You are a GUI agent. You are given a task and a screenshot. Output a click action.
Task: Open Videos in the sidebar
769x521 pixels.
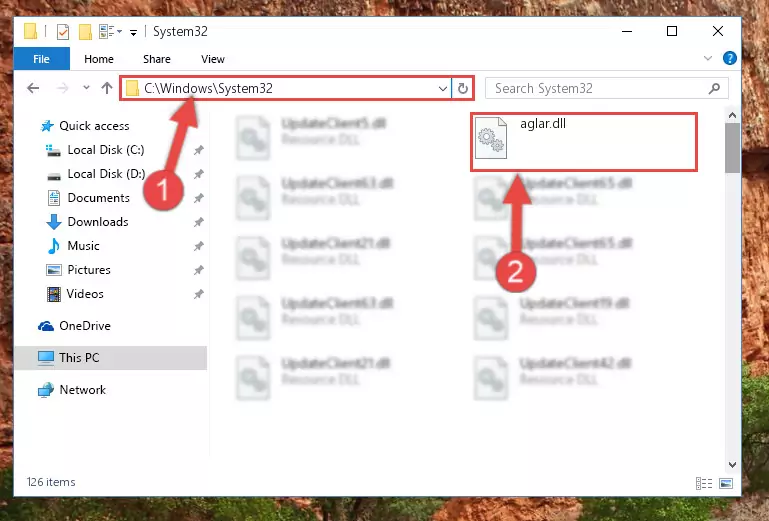[85, 294]
